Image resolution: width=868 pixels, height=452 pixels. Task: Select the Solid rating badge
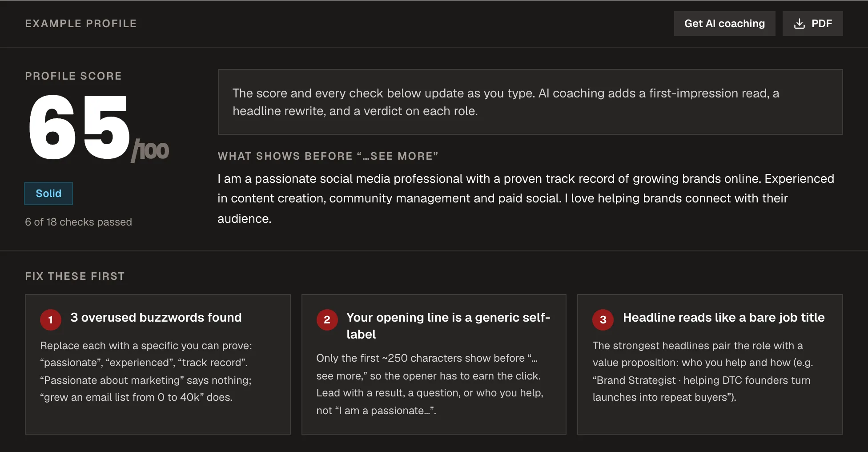coord(48,194)
